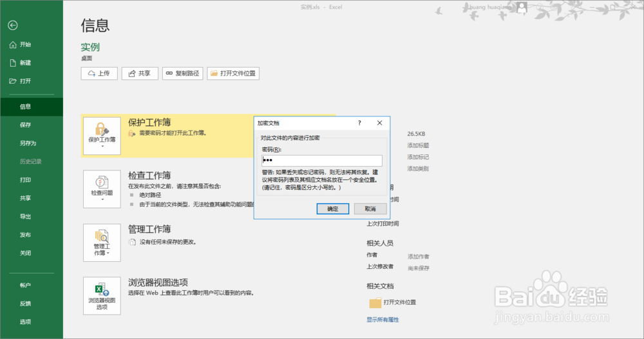Click 取消 in the encrypt dialog
Screen dimensions: 644x339
[x=370, y=209]
